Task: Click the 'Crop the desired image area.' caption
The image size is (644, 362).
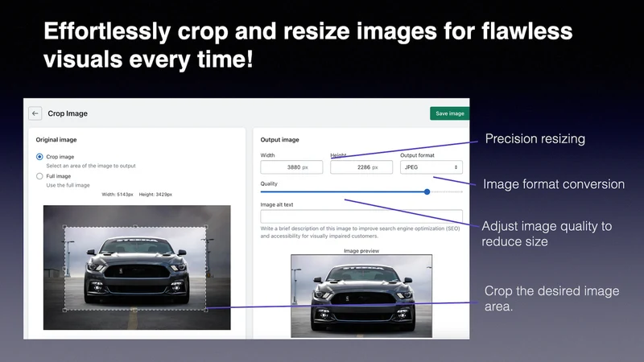Action: click(x=551, y=298)
